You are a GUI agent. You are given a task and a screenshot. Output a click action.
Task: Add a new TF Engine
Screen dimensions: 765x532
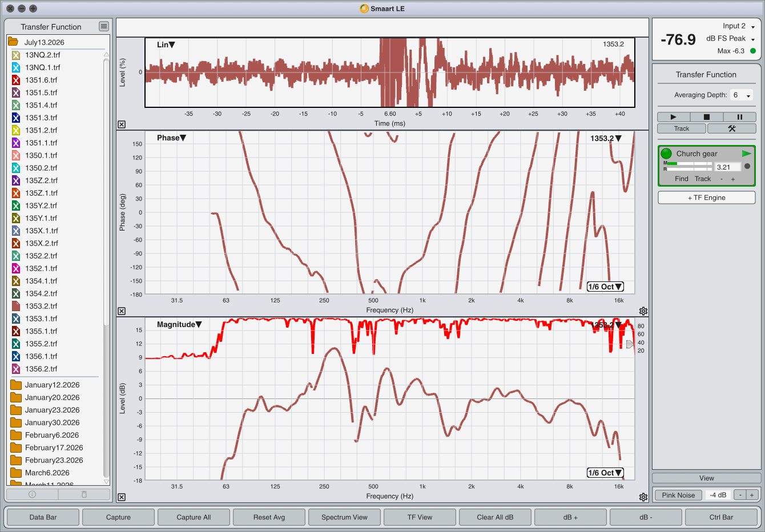pyautogui.click(x=707, y=198)
